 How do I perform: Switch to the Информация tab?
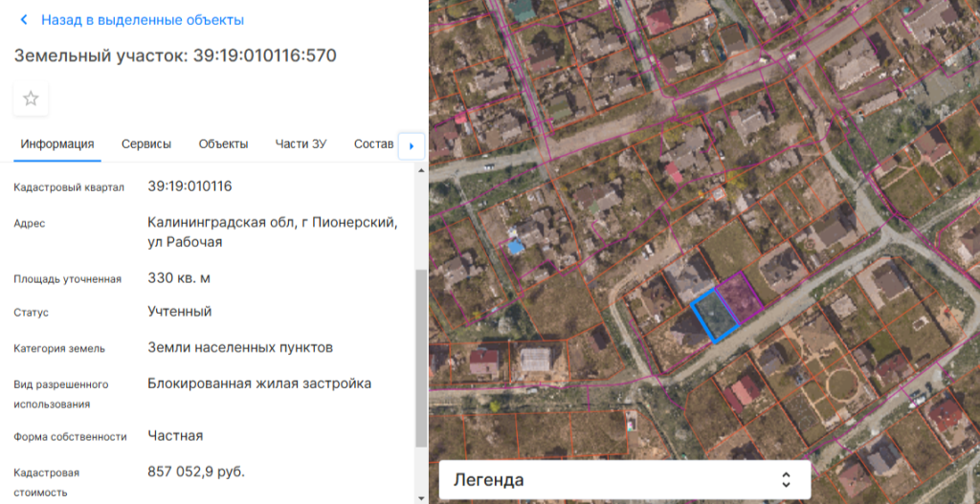point(57,144)
